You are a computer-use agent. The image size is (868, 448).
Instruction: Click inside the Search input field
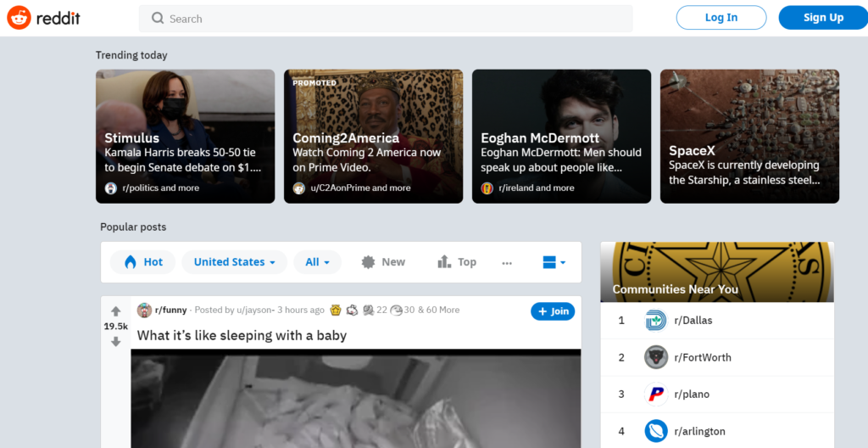pyautogui.click(x=386, y=19)
